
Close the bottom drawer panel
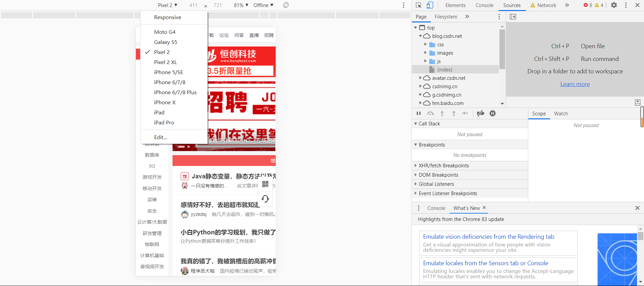637,208
